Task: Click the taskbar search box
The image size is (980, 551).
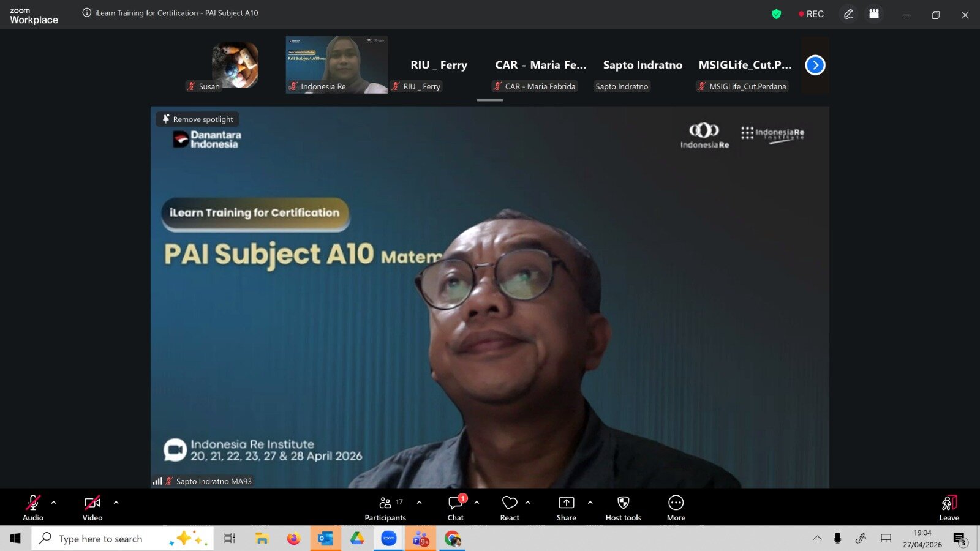Action: point(123,539)
